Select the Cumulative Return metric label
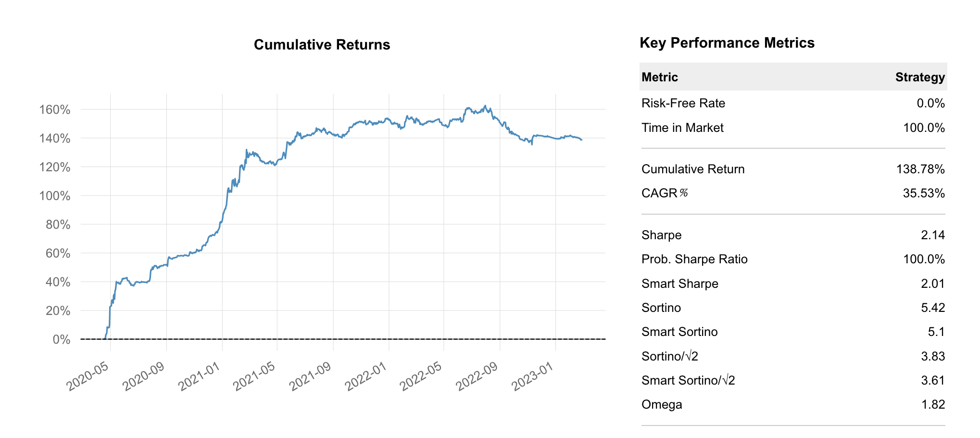Viewport: 980px width, 438px height. [x=692, y=169]
